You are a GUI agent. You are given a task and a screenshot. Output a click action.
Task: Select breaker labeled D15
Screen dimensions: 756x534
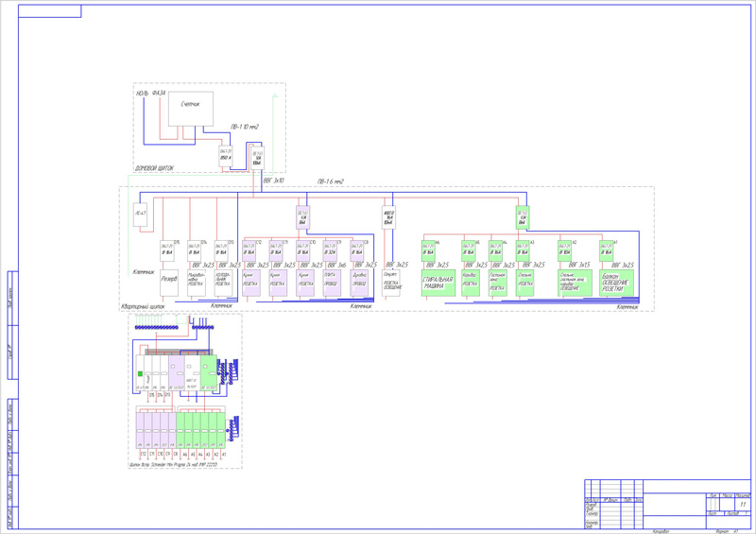[x=167, y=250]
